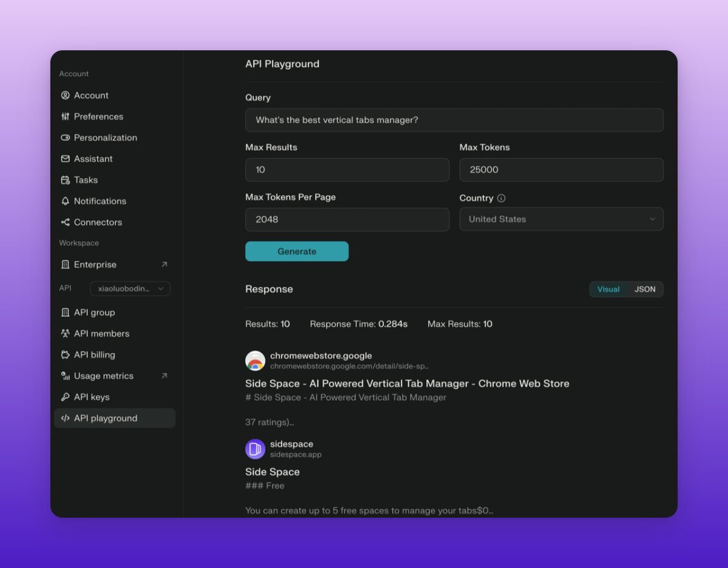Image resolution: width=728 pixels, height=568 pixels.
Task: Click the sidespace.app URL
Action: [296, 455]
